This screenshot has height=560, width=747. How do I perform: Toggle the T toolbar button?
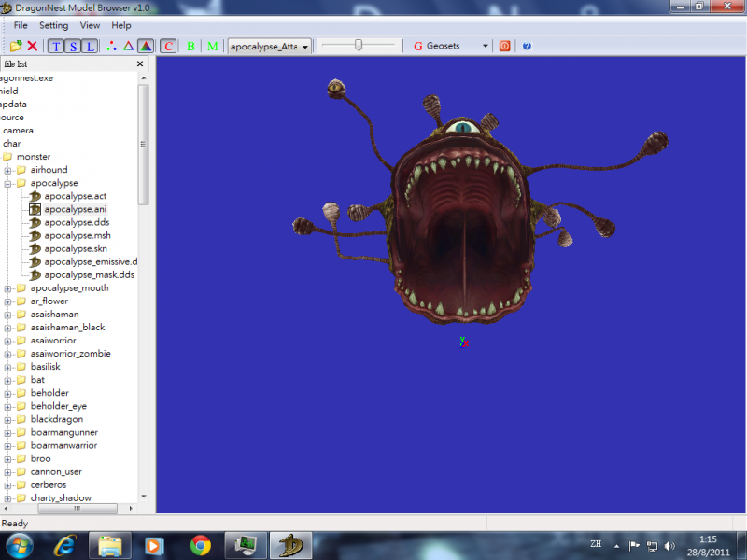[56, 46]
